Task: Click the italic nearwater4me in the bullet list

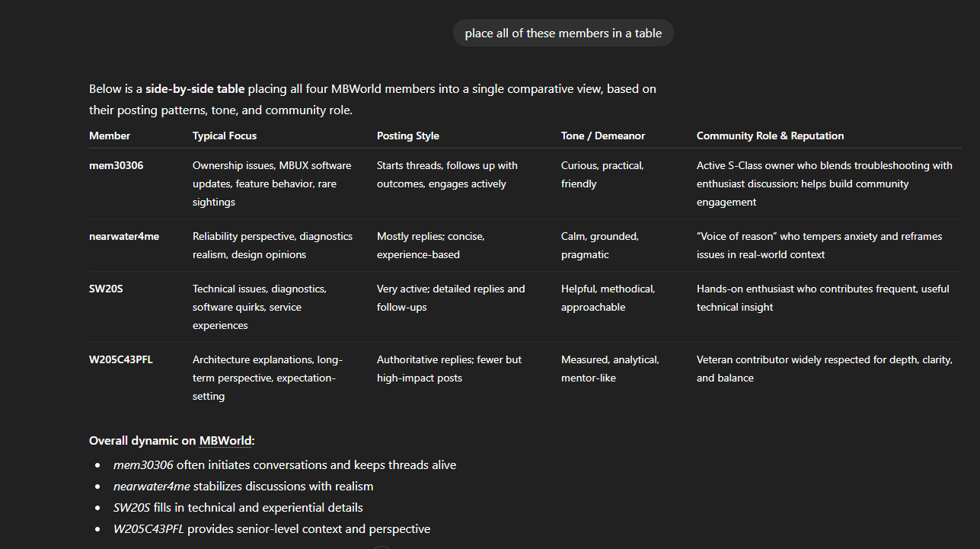Action: click(x=152, y=486)
